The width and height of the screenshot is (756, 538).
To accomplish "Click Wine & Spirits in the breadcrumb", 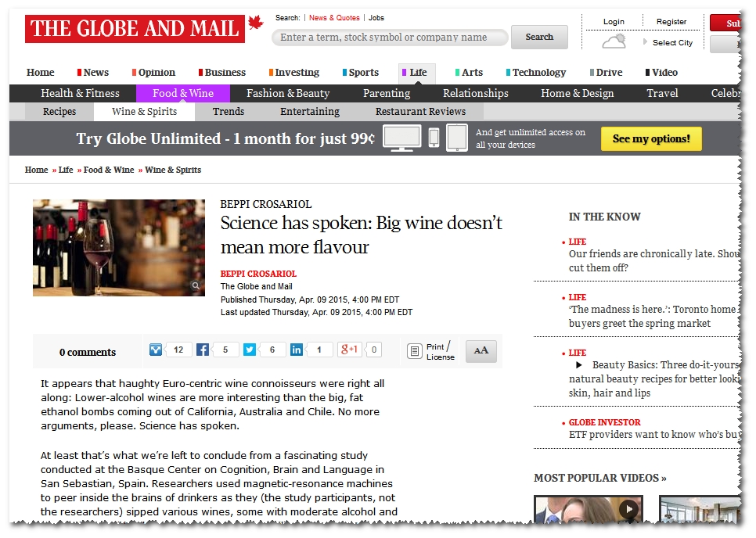I will tap(173, 170).
